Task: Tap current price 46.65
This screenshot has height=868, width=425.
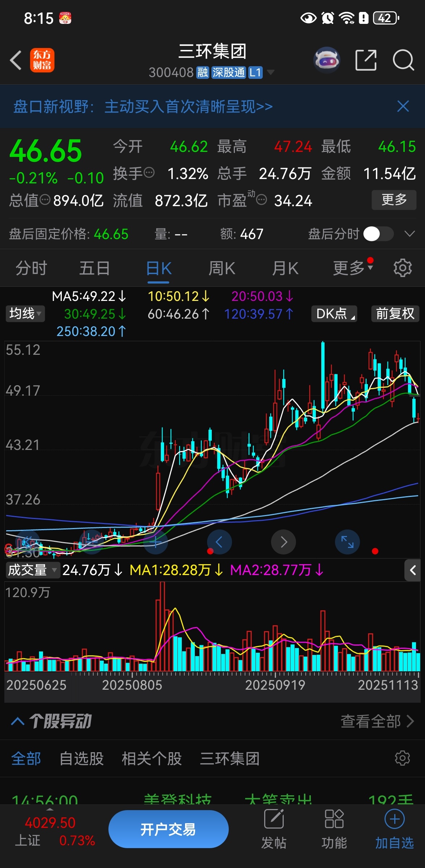Action: (46, 151)
